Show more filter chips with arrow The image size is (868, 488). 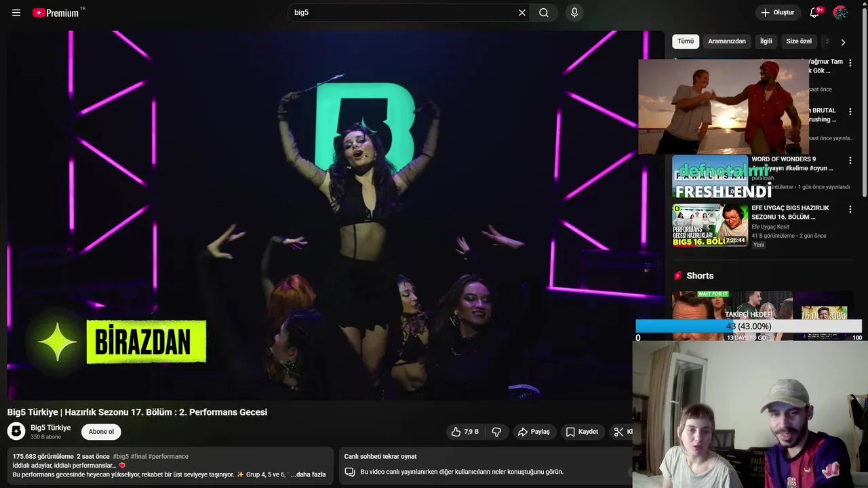click(843, 42)
